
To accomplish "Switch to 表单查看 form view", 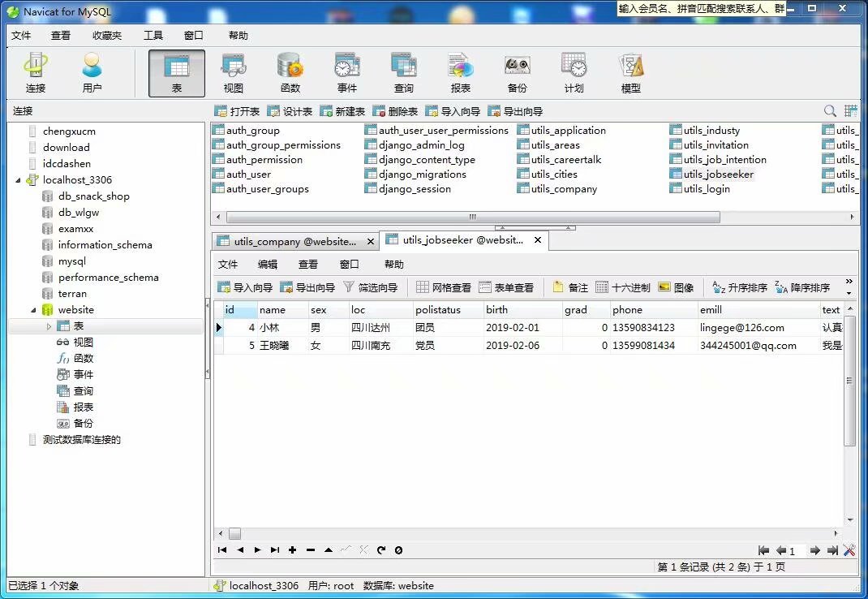I will (506, 287).
